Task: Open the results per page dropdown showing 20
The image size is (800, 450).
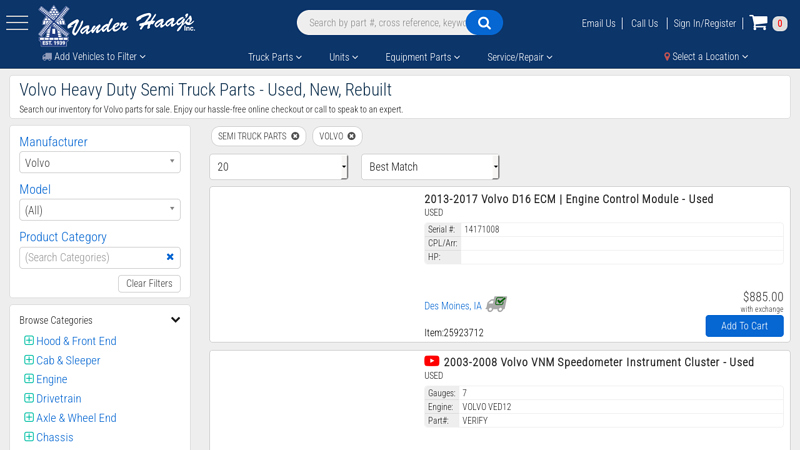Action: click(279, 167)
